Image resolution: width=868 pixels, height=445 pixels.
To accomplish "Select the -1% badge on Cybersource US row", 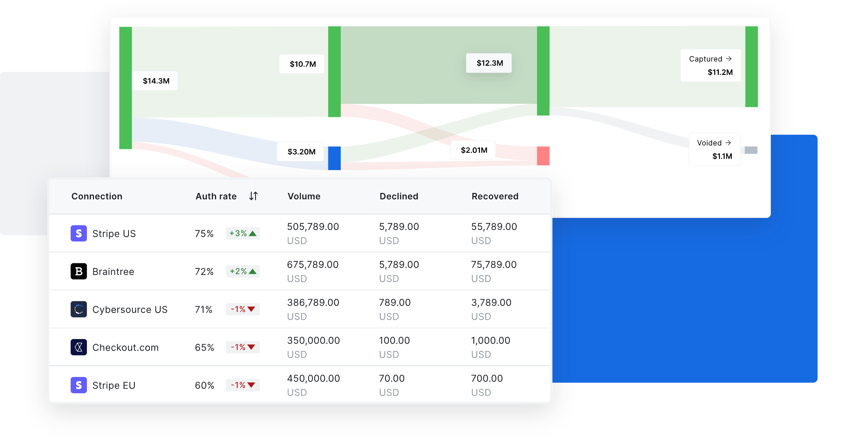I will pyautogui.click(x=243, y=309).
